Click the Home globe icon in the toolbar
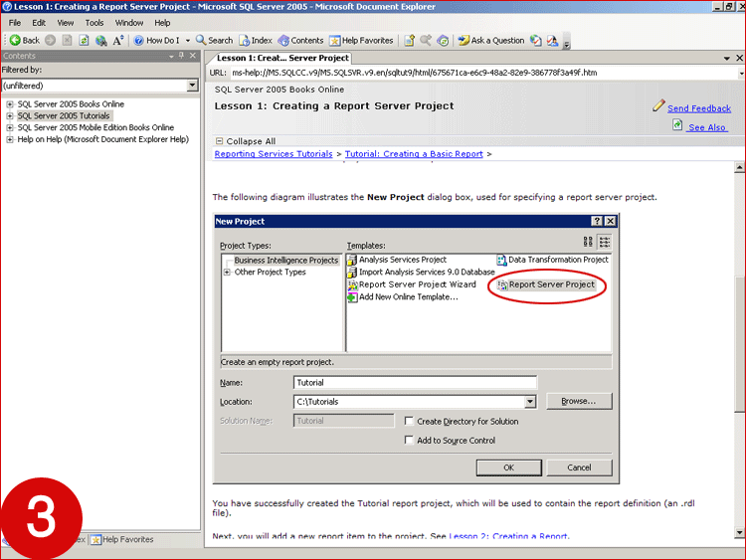 (x=100, y=41)
